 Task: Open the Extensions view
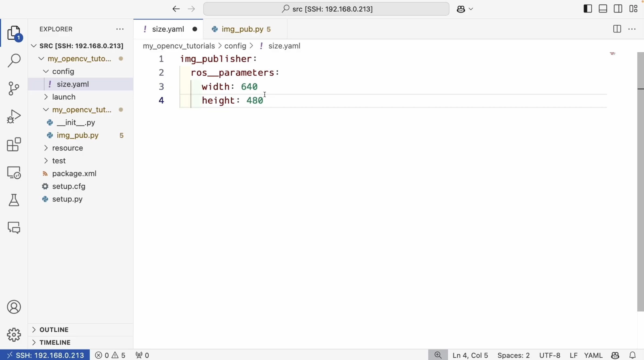coord(14,144)
